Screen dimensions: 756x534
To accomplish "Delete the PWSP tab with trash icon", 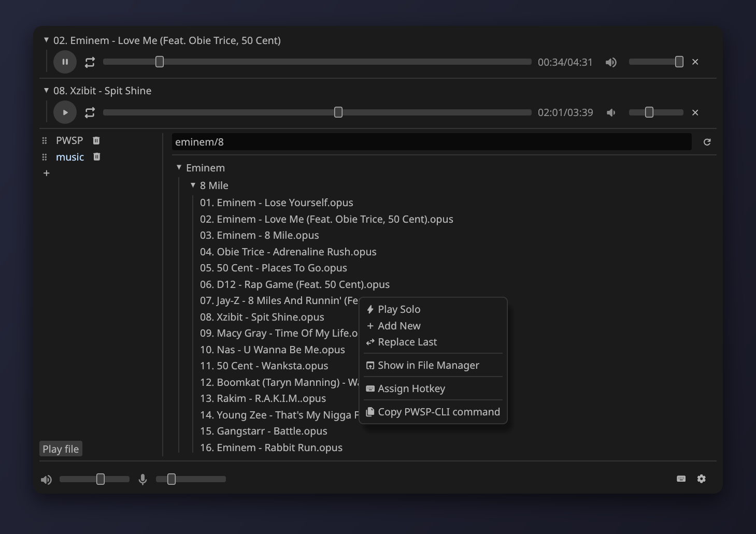I will (96, 140).
